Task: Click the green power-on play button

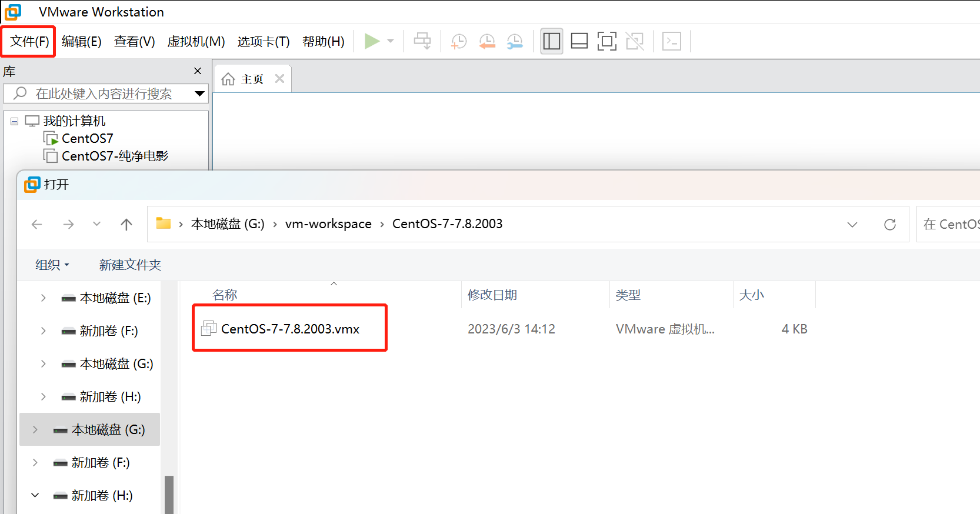Action: [372, 41]
